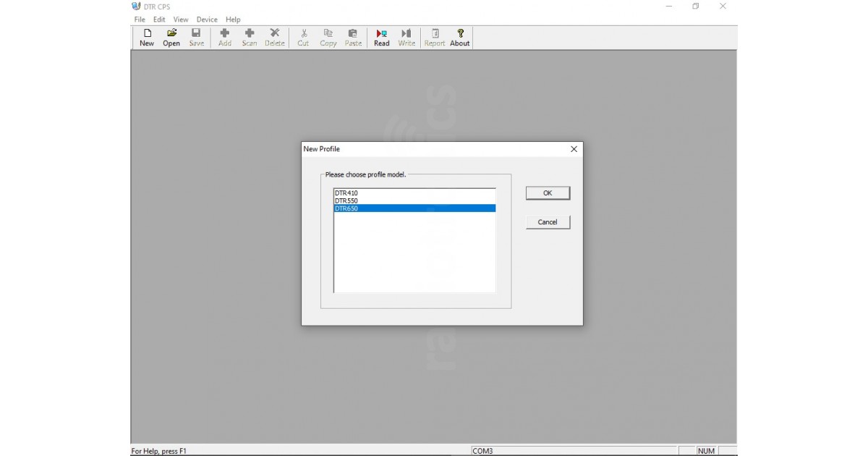Click the Cut toolbar icon
Viewport: 868px width, 456px height.
303,37
